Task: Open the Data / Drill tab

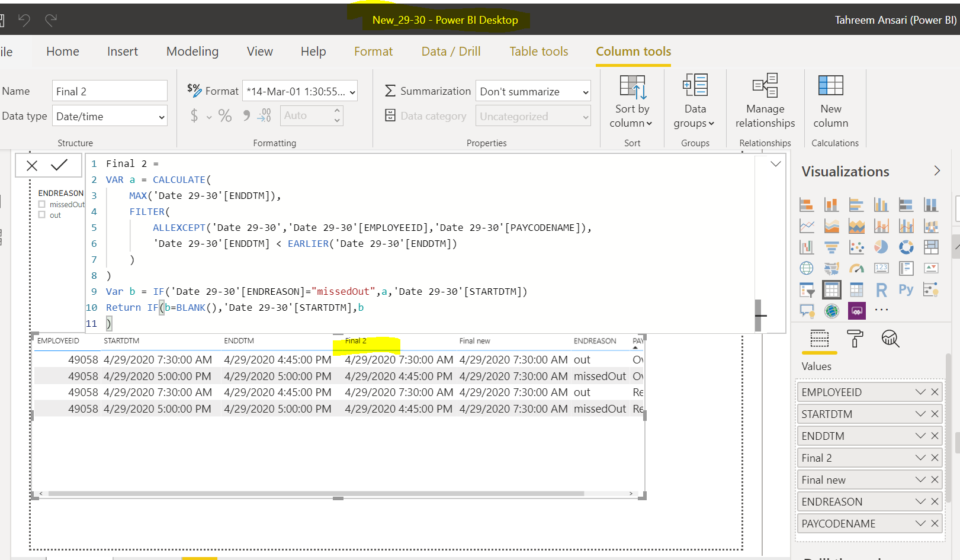Action: tap(451, 52)
